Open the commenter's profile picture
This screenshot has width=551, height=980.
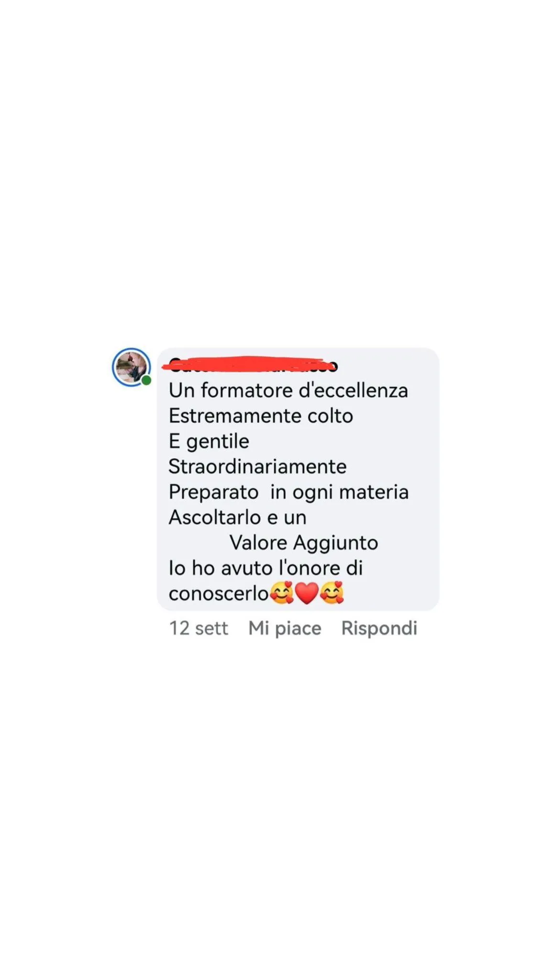coord(131,367)
